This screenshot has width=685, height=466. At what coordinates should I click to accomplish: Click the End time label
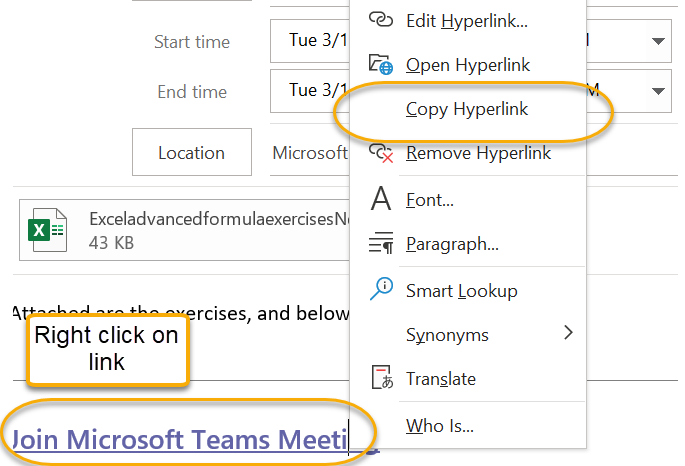(192, 92)
